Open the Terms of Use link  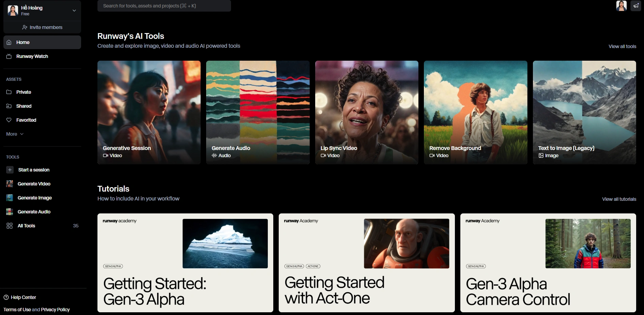point(17,310)
